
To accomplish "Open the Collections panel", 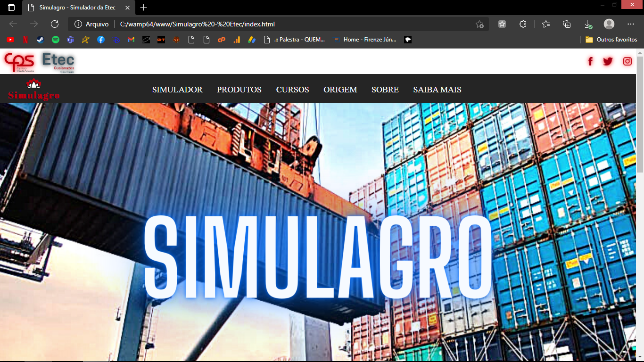I will coord(566,24).
